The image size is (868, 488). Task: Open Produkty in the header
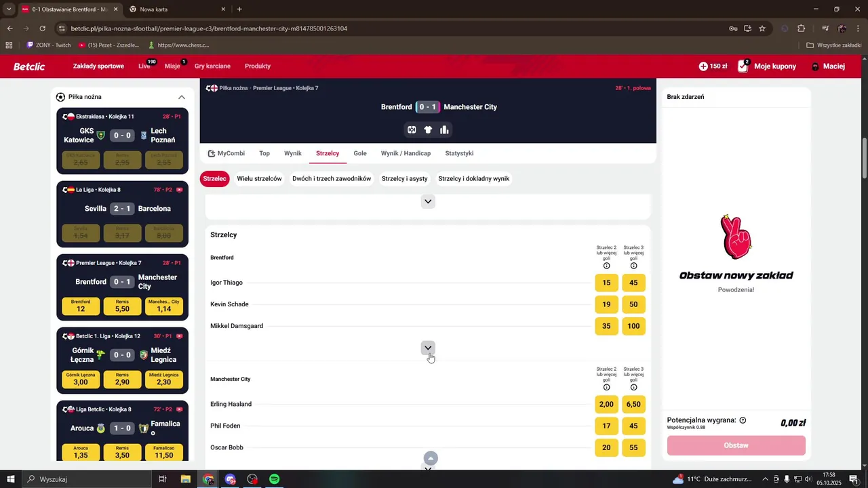click(258, 66)
